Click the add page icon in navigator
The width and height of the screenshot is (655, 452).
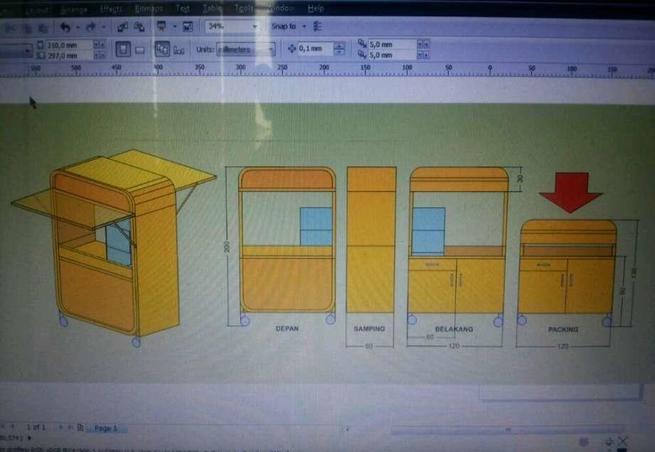click(x=80, y=427)
